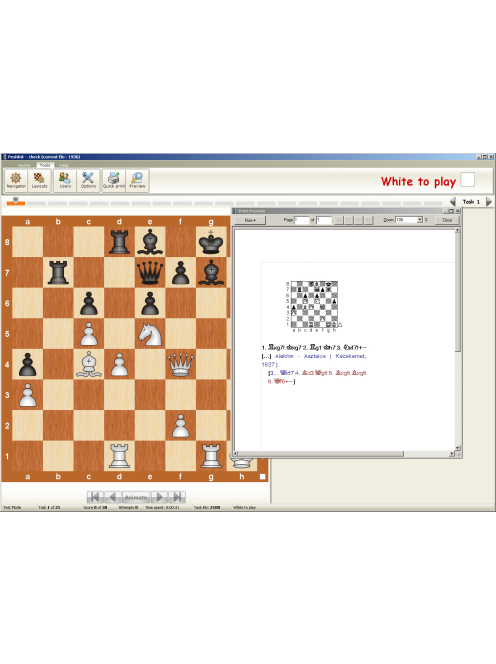
Task: Click the Quick print icon
Action: coord(114,180)
